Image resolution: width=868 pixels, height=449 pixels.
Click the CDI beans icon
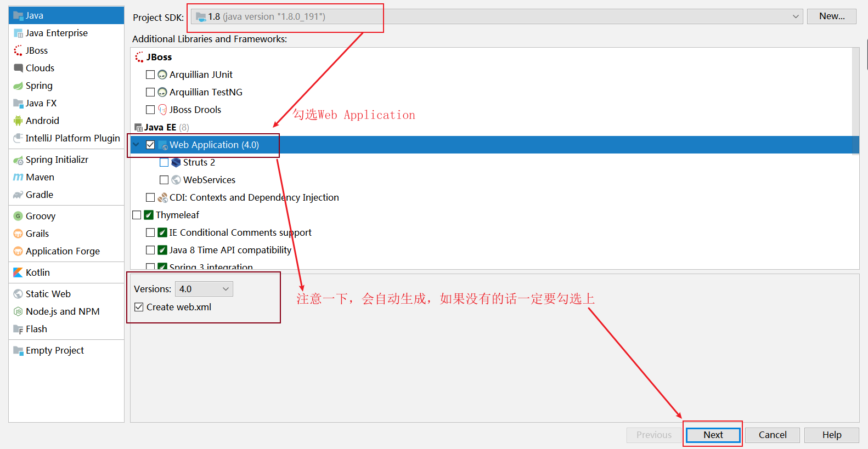(x=162, y=197)
